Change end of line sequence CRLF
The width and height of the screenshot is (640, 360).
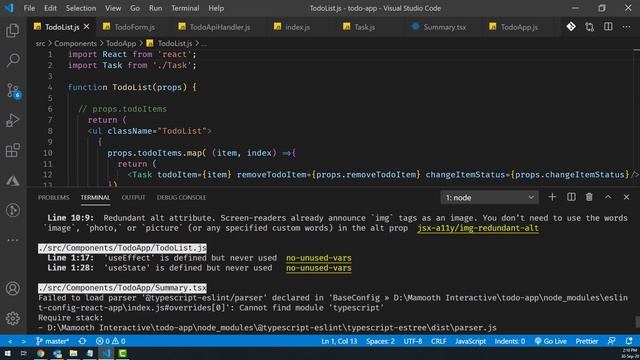coord(438,341)
